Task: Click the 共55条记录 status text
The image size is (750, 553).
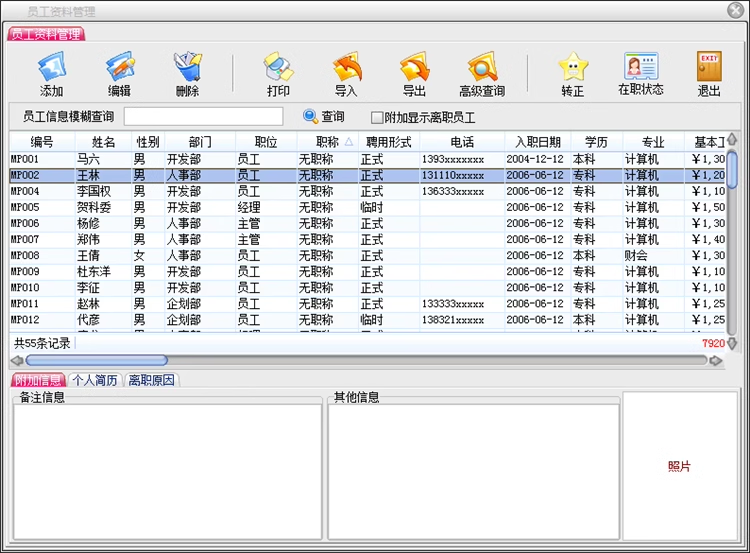Action: click(42, 343)
